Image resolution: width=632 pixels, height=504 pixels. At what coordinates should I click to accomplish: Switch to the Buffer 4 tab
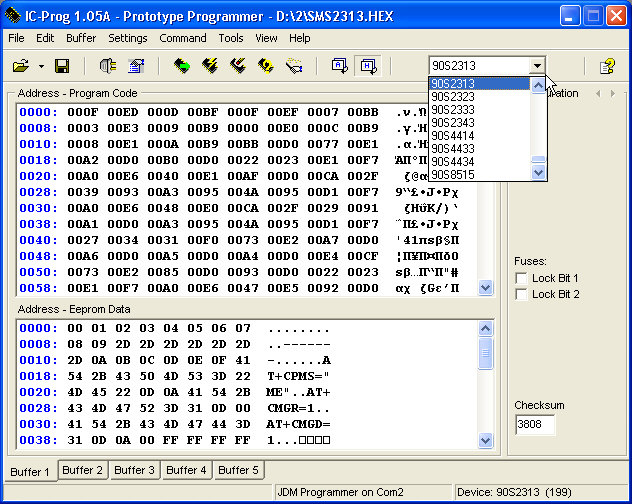click(x=186, y=470)
